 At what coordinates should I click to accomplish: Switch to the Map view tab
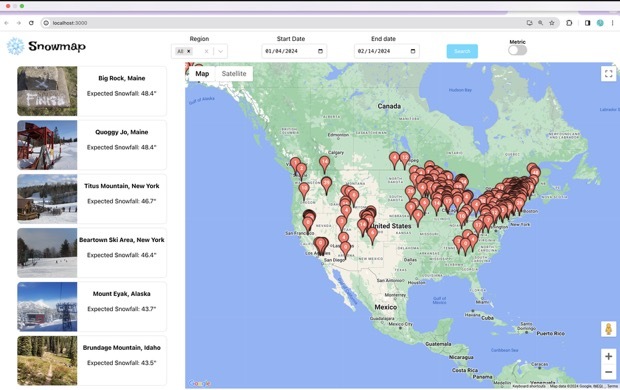pyautogui.click(x=202, y=74)
